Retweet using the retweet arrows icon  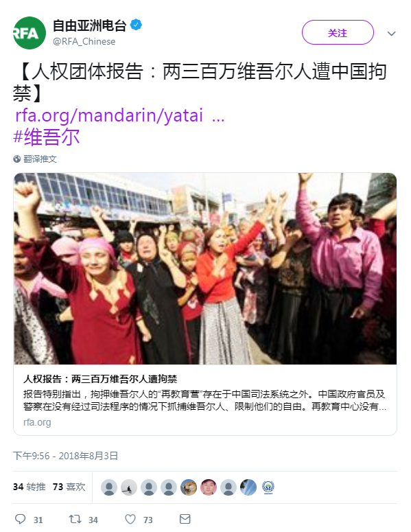click(75, 519)
